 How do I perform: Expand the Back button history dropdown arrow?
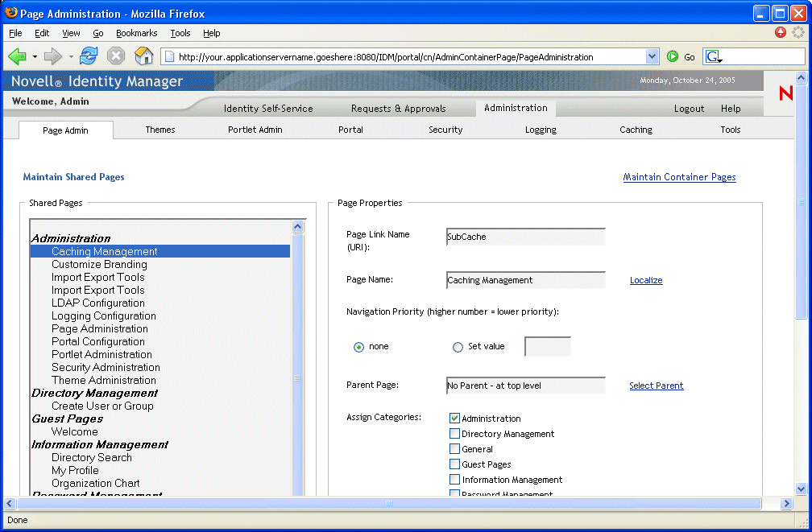click(35, 57)
